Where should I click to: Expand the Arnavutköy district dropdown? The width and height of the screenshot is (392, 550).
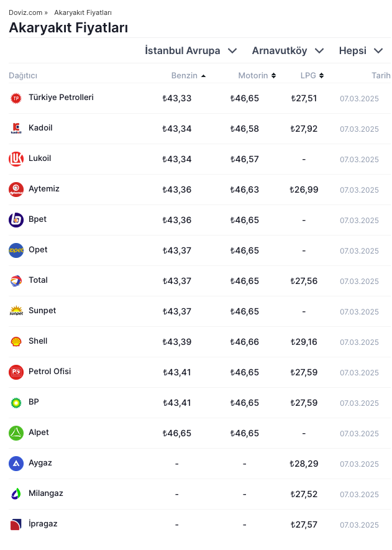point(288,51)
